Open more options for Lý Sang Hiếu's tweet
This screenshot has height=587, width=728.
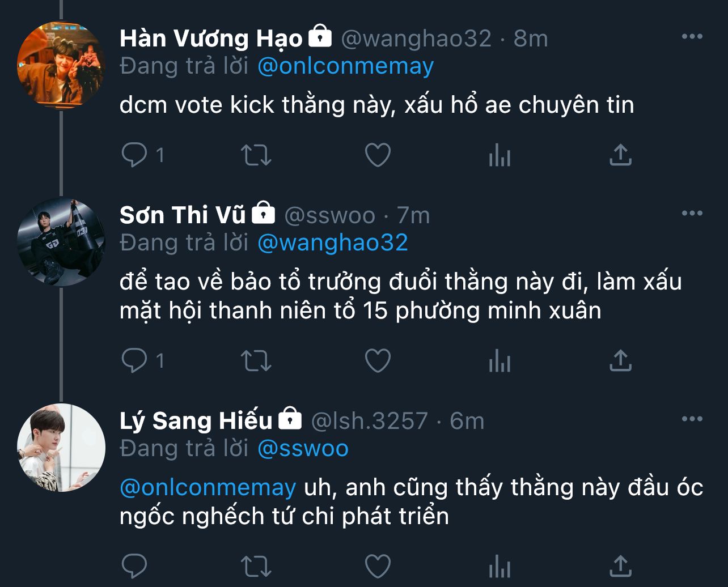(x=692, y=419)
